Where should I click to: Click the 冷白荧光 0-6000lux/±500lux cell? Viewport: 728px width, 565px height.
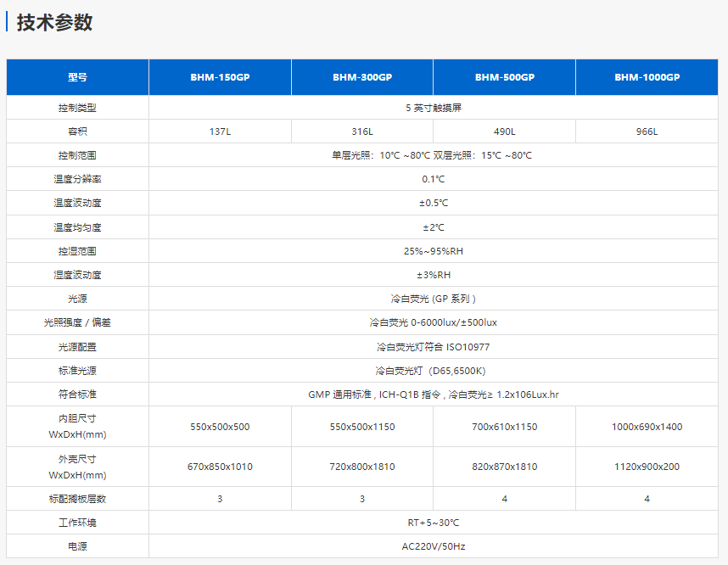[x=434, y=323]
